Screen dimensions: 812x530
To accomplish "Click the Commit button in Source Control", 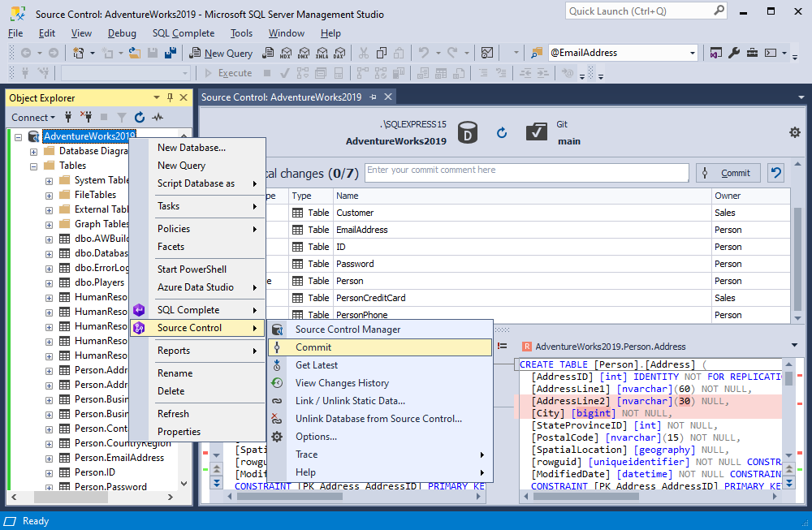I will click(x=728, y=173).
